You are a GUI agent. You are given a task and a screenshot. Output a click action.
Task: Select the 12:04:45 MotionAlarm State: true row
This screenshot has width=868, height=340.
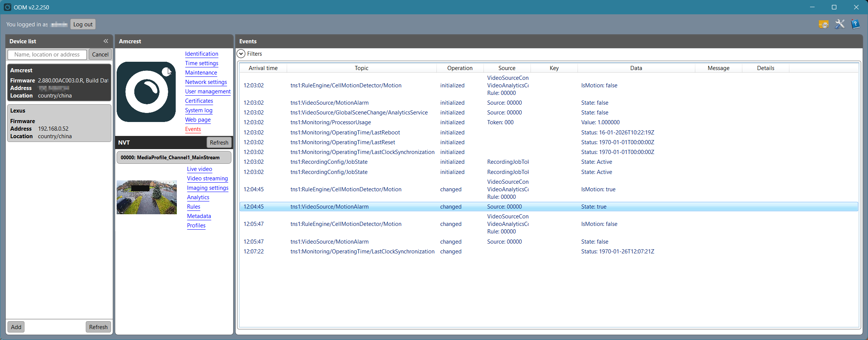pyautogui.click(x=549, y=207)
